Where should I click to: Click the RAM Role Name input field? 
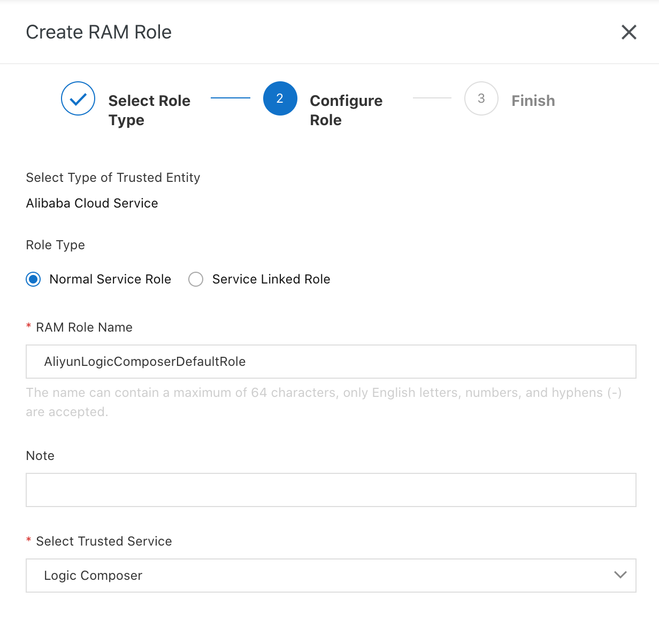pos(331,362)
